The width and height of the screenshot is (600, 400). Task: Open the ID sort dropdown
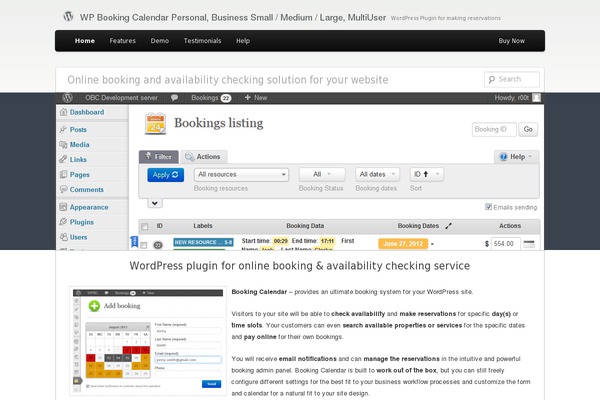[x=427, y=175]
